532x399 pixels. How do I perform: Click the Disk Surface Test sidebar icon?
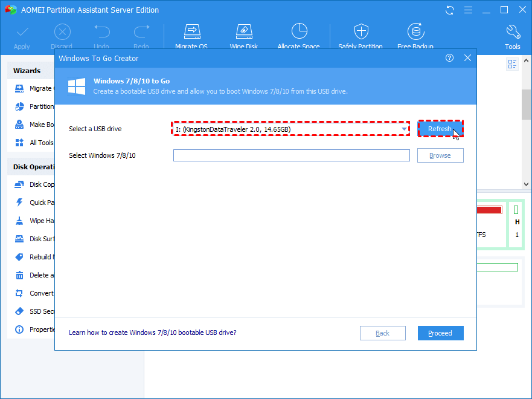click(x=19, y=239)
